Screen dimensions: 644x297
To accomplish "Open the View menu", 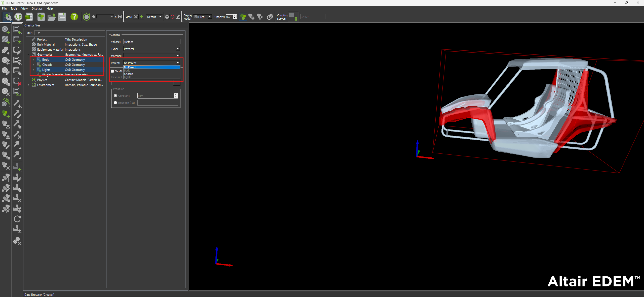I will click(24, 9).
